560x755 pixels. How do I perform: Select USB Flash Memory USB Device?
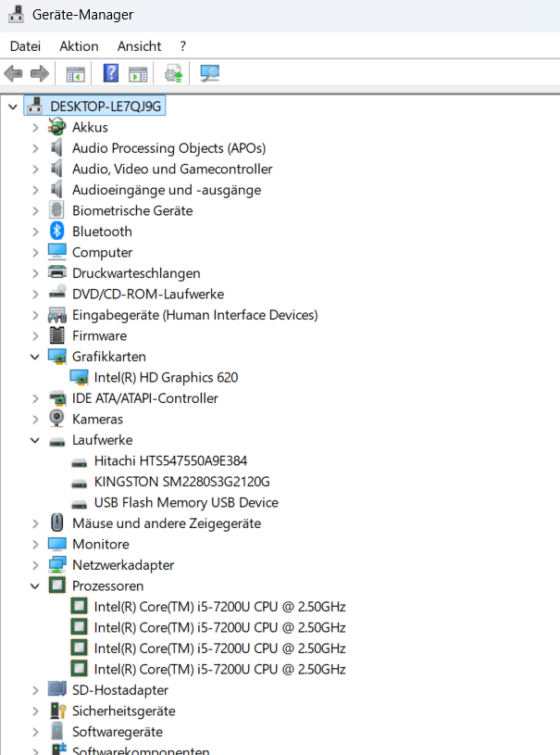click(x=186, y=503)
